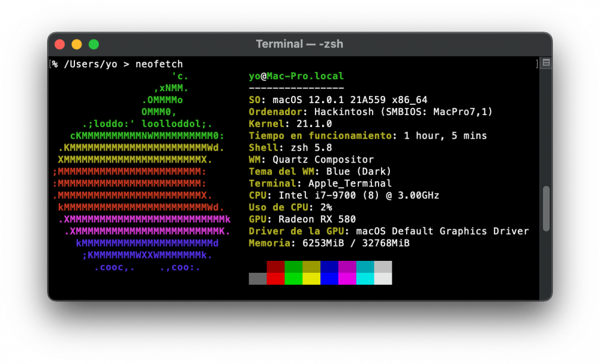The height and width of the screenshot is (364, 600).
Task: Click the bright blue color block
Action: tap(329, 279)
